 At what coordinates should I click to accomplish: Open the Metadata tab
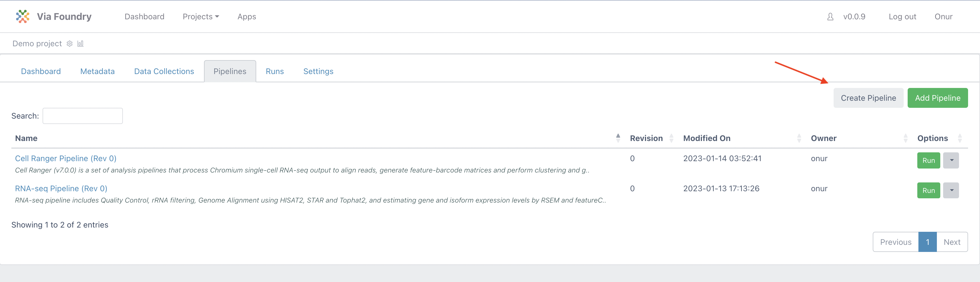coord(97,71)
